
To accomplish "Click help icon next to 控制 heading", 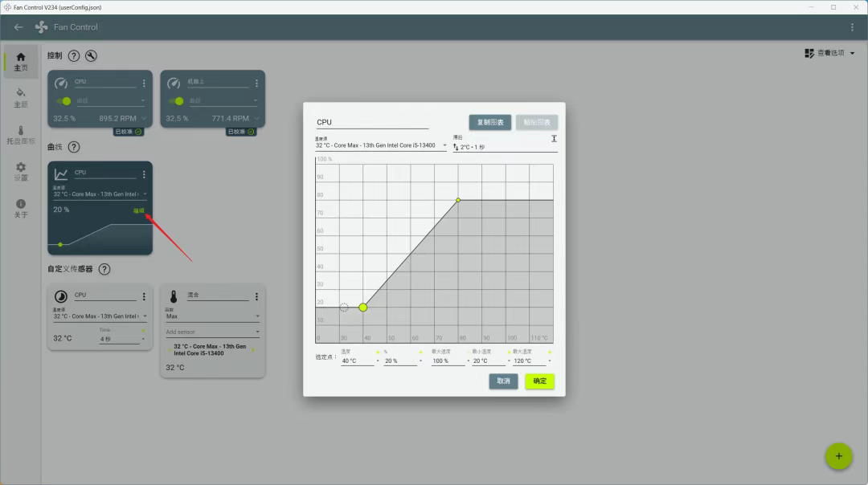I will pos(74,56).
